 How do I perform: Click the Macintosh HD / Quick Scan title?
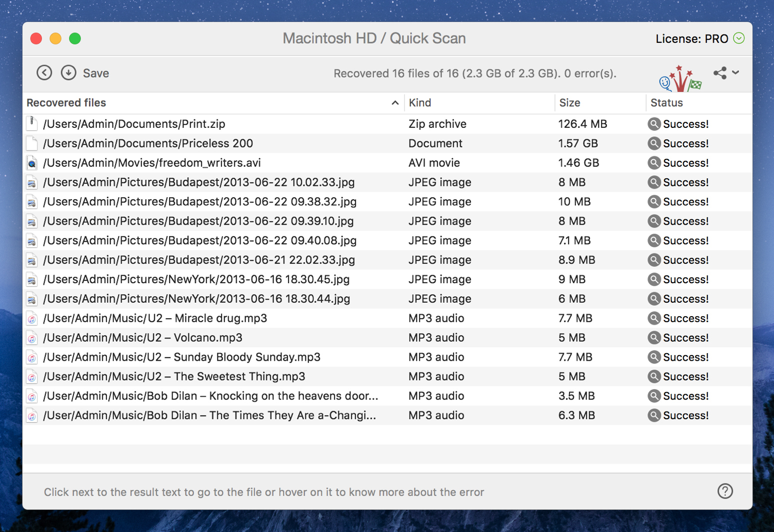tap(374, 38)
